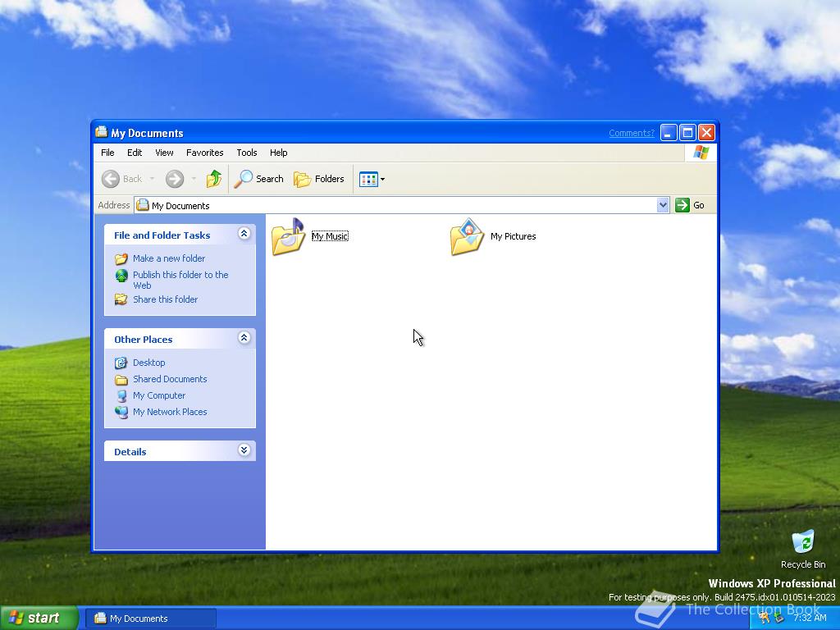The image size is (840, 630).
Task: Expand the Address bar dropdown
Action: pos(663,205)
